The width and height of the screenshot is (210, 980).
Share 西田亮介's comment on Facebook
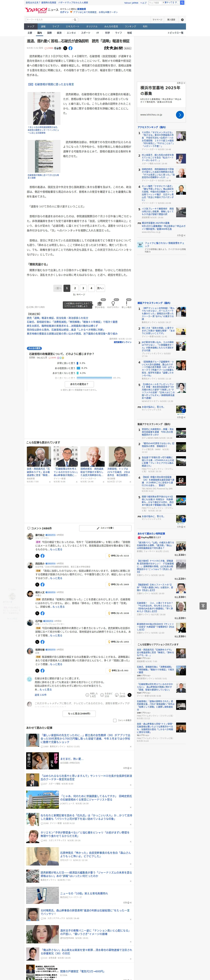(42, 584)
